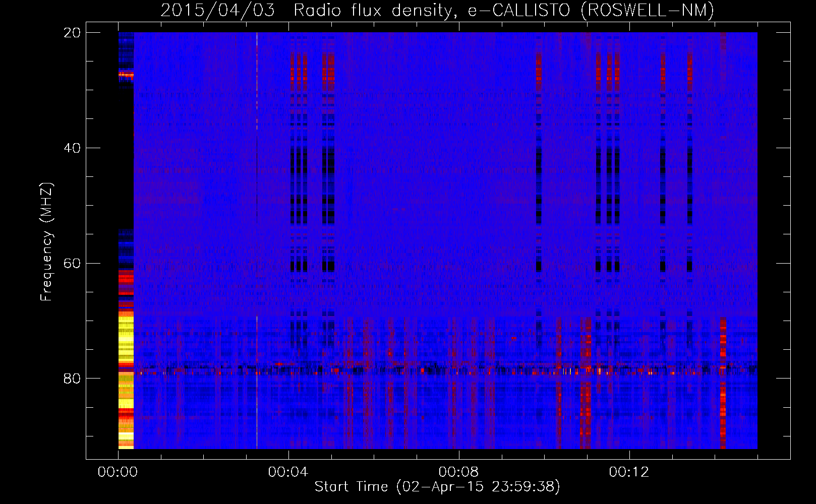Click the 40 frequency tick label
Image resolution: width=816 pixels, height=504 pixels.
click(73, 148)
